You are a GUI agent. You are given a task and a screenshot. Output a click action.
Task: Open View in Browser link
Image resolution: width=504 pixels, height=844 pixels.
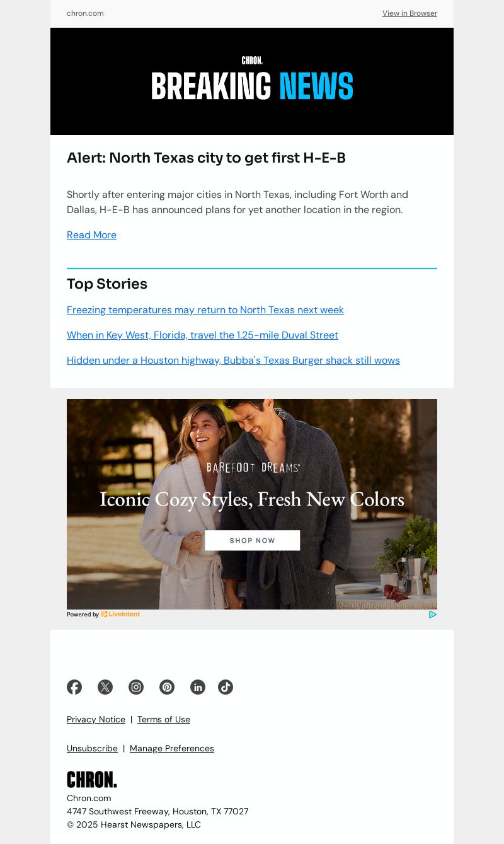pos(409,13)
